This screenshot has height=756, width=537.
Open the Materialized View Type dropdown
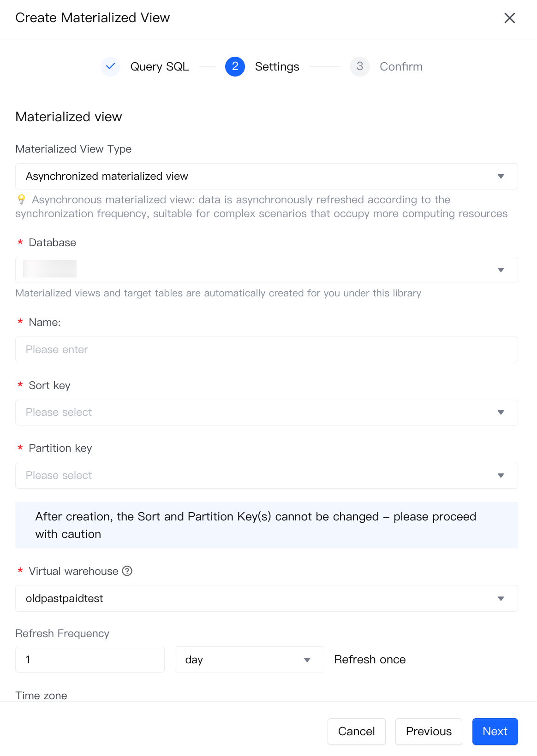click(266, 176)
